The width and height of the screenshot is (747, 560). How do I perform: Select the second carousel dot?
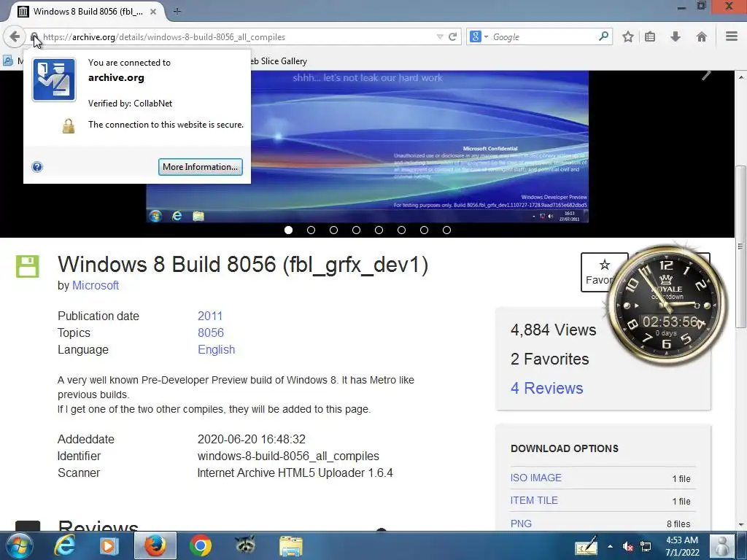[311, 230]
